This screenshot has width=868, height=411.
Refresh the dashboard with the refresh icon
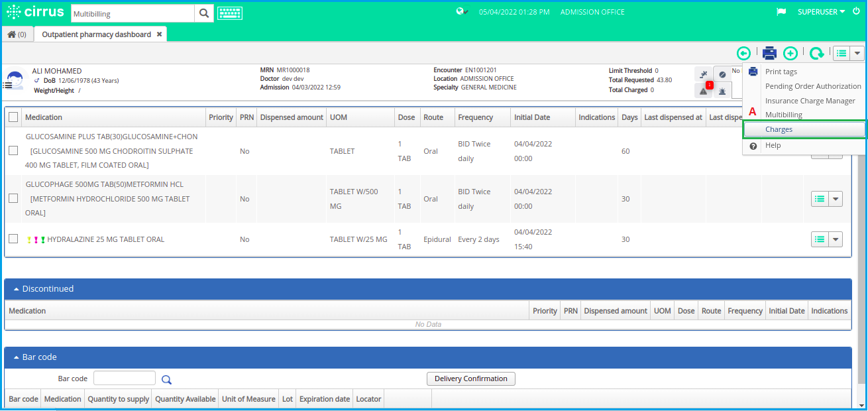pos(816,53)
